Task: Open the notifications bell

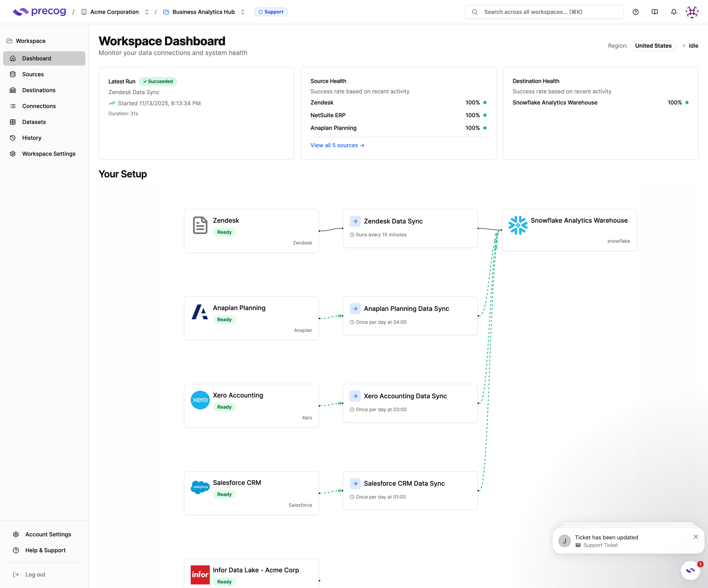Action: click(x=674, y=12)
